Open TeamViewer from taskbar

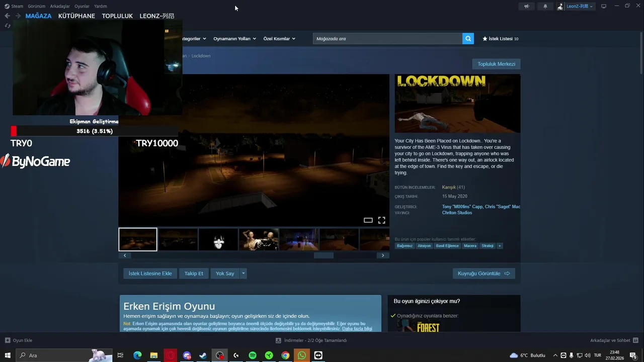pos(318,355)
